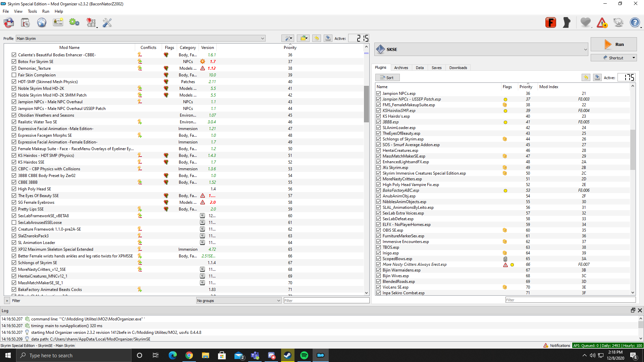Switch to the Saves tab
644x362 pixels.
click(x=436, y=68)
